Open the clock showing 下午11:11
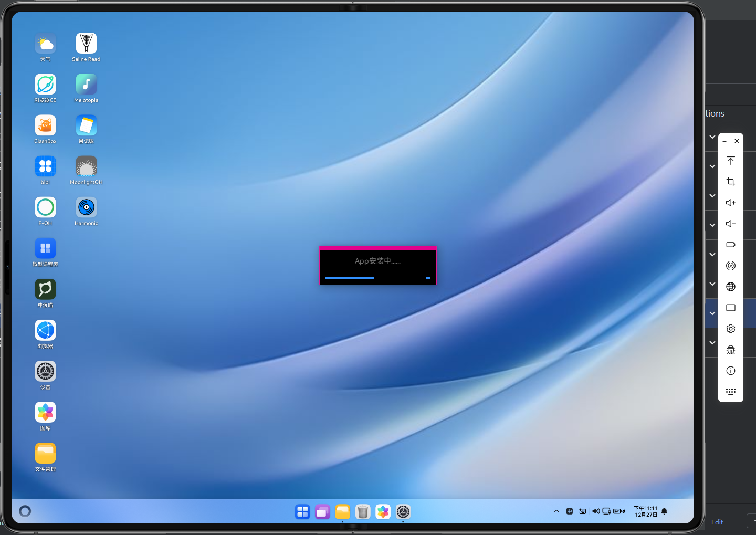This screenshot has height=535, width=756. [645, 511]
